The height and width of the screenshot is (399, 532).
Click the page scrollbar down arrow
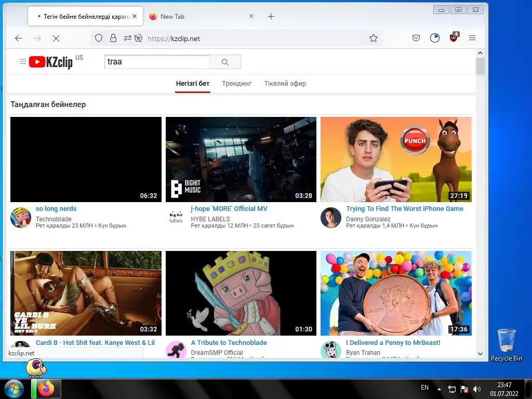pyautogui.click(x=480, y=353)
